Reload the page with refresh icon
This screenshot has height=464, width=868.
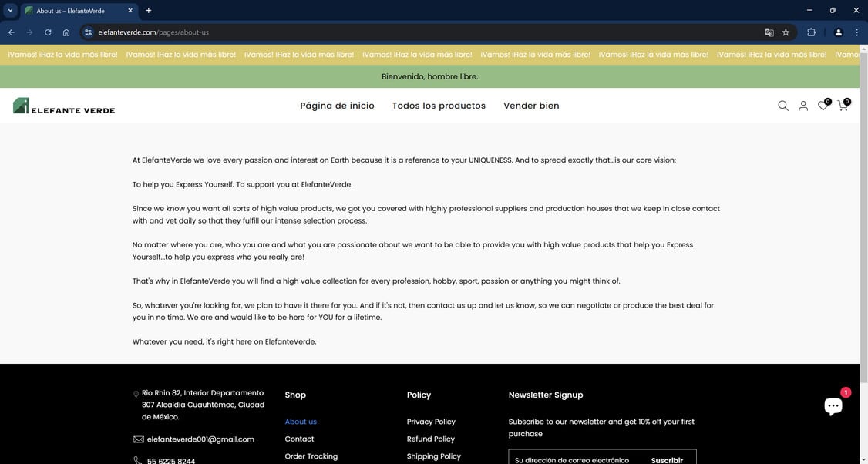point(48,32)
